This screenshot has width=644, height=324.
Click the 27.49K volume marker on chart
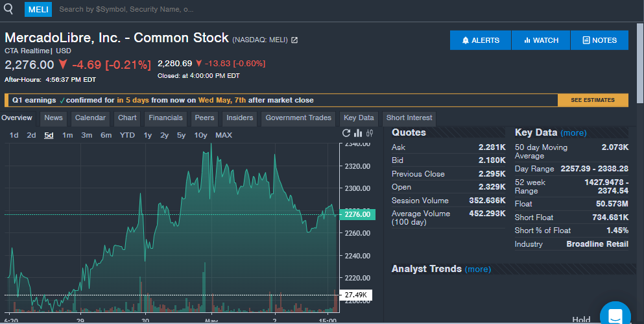click(x=355, y=295)
